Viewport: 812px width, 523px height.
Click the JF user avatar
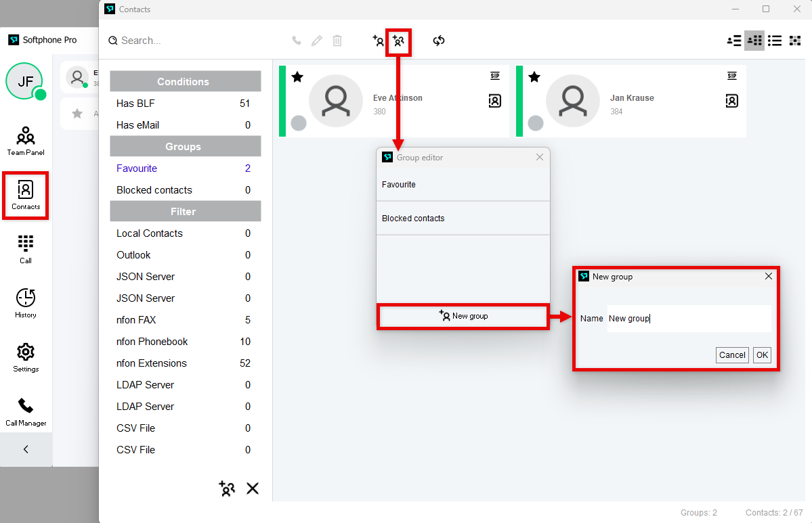(x=24, y=81)
